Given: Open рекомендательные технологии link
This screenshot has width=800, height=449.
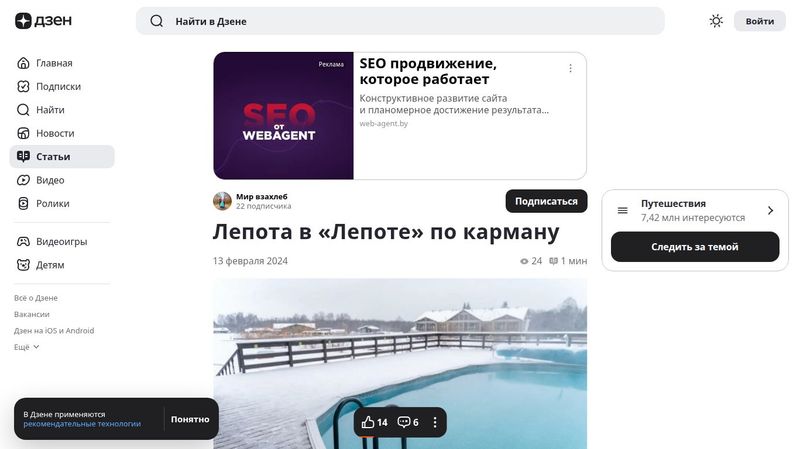Looking at the screenshot, I should click(x=82, y=424).
